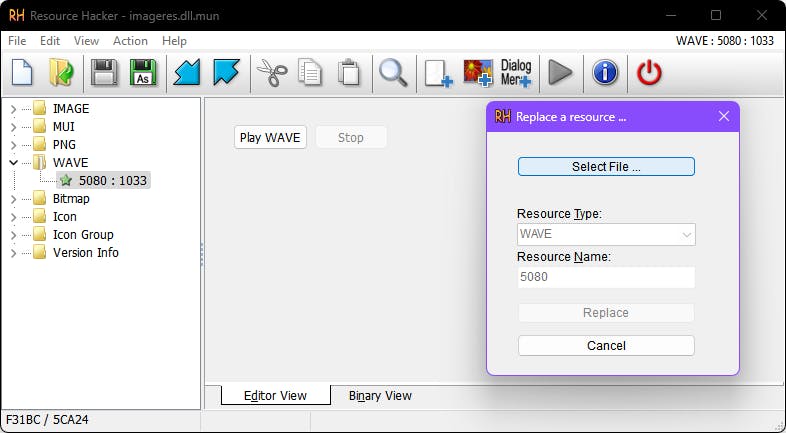This screenshot has width=786, height=433.
Task: Open the Help menu
Action: 174,41
